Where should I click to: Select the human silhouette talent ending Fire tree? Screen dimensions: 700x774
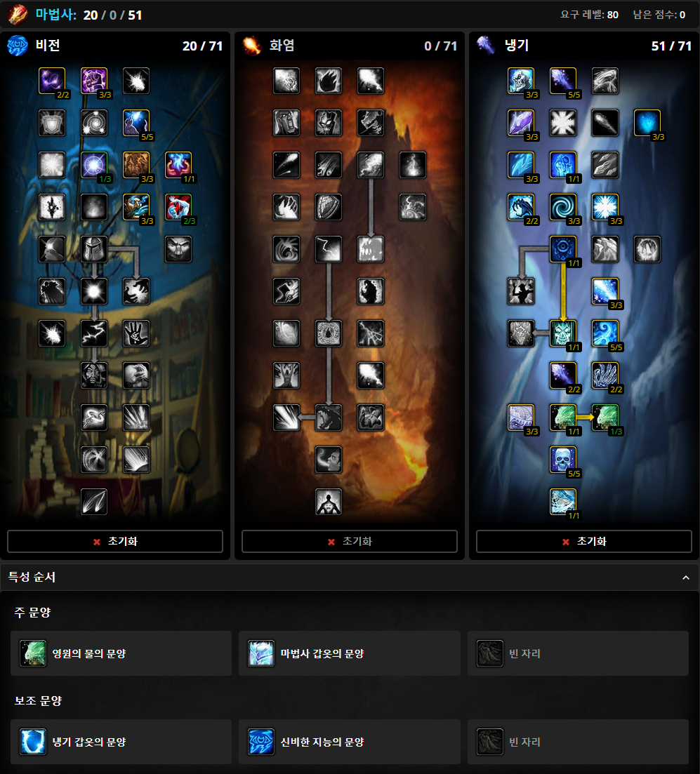click(x=329, y=502)
